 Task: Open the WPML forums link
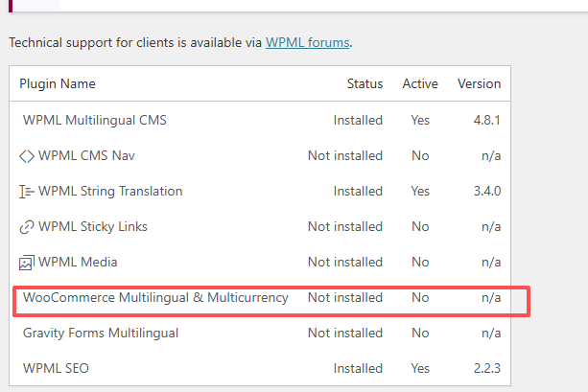click(x=307, y=43)
